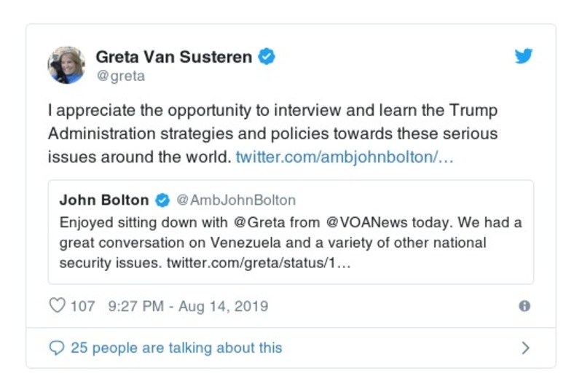Click the Twitter bird logo
This screenshot has width=582, height=392.
point(524,57)
